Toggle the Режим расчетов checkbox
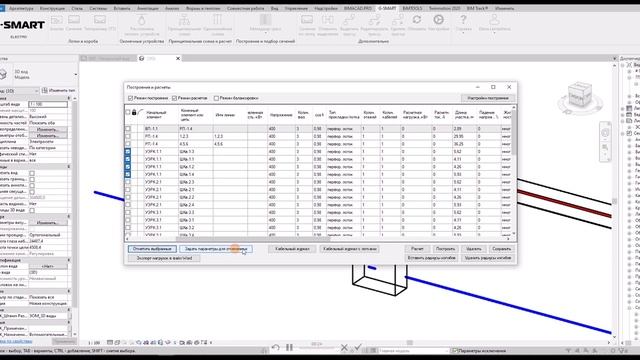The width and height of the screenshot is (640, 360). tap(174, 98)
